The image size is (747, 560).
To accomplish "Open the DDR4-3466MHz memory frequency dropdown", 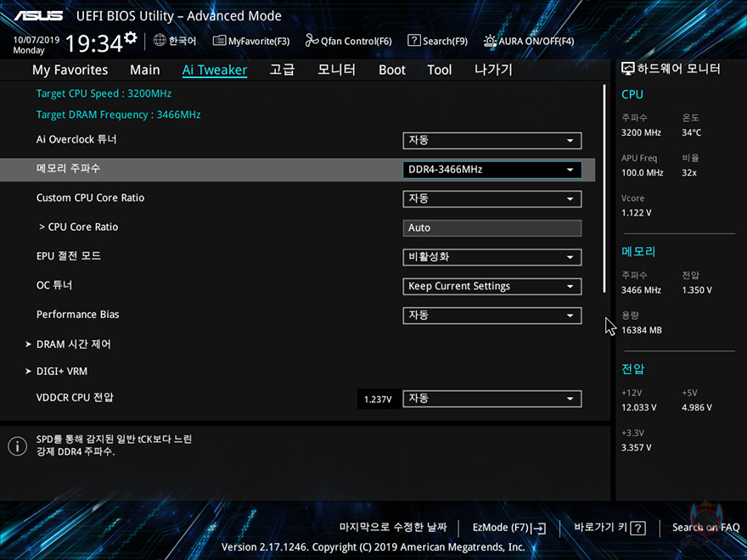I will click(491, 170).
